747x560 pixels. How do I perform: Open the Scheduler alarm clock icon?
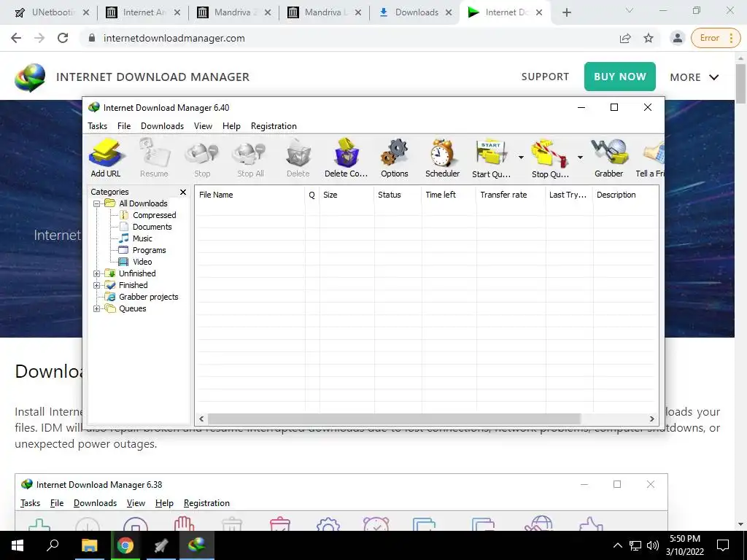click(x=443, y=158)
